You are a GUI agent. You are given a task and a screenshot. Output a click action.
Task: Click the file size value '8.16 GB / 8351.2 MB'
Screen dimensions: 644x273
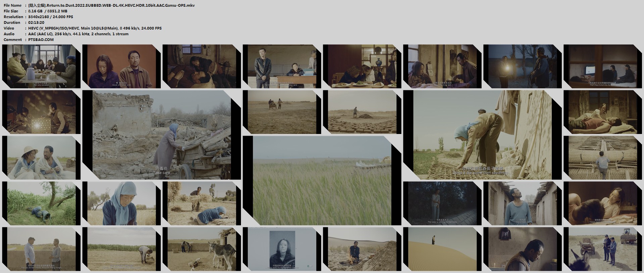coord(48,11)
